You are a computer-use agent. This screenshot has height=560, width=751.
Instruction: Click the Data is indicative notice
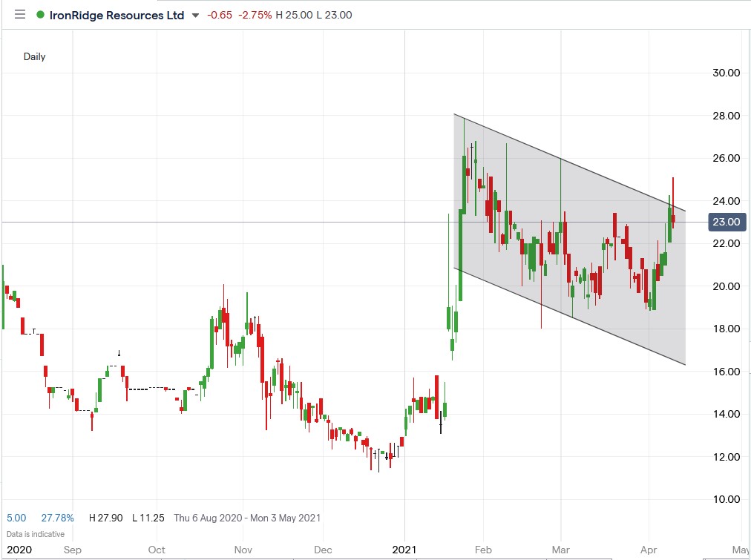coord(36,534)
